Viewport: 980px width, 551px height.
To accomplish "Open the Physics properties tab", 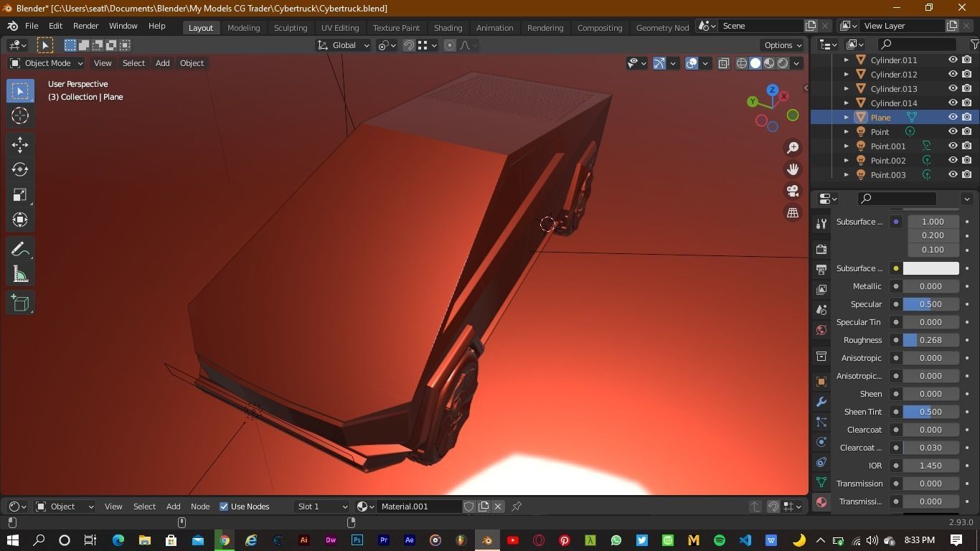I will coord(821,442).
